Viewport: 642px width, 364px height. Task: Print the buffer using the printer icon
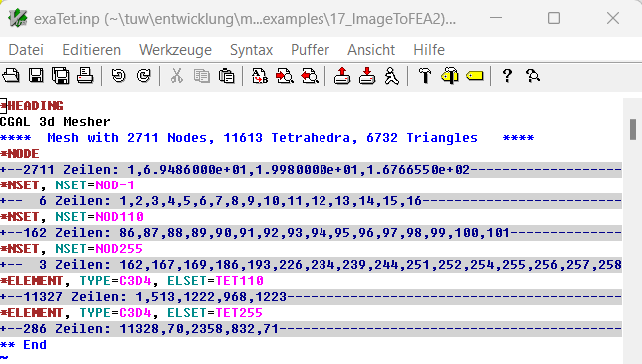click(85, 76)
